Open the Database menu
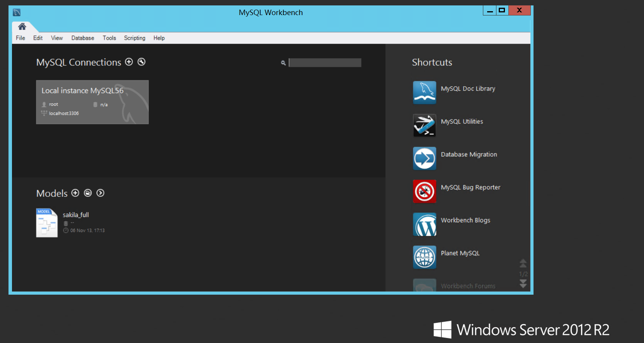The height and width of the screenshot is (343, 644). tap(83, 38)
